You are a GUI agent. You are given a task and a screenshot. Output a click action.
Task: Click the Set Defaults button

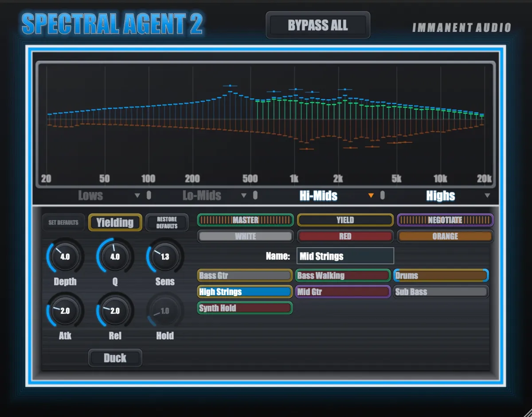63,222
